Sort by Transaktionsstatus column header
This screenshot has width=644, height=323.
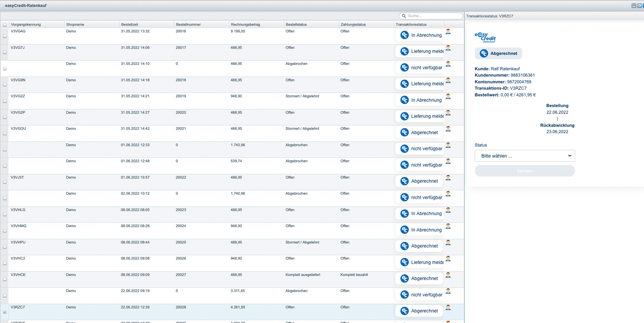tap(418, 25)
